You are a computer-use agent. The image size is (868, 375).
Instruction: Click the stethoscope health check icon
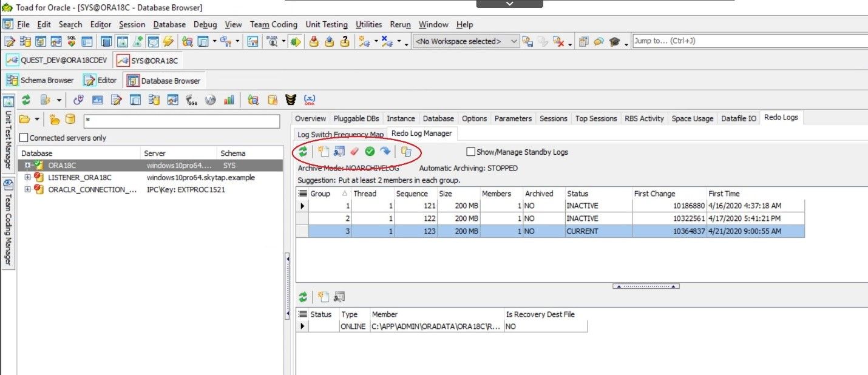tap(78, 100)
